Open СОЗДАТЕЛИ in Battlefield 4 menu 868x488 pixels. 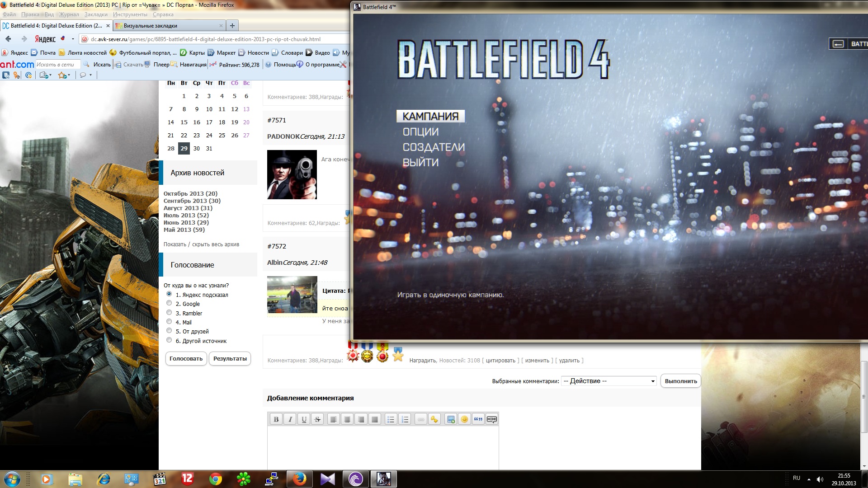pyautogui.click(x=434, y=147)
